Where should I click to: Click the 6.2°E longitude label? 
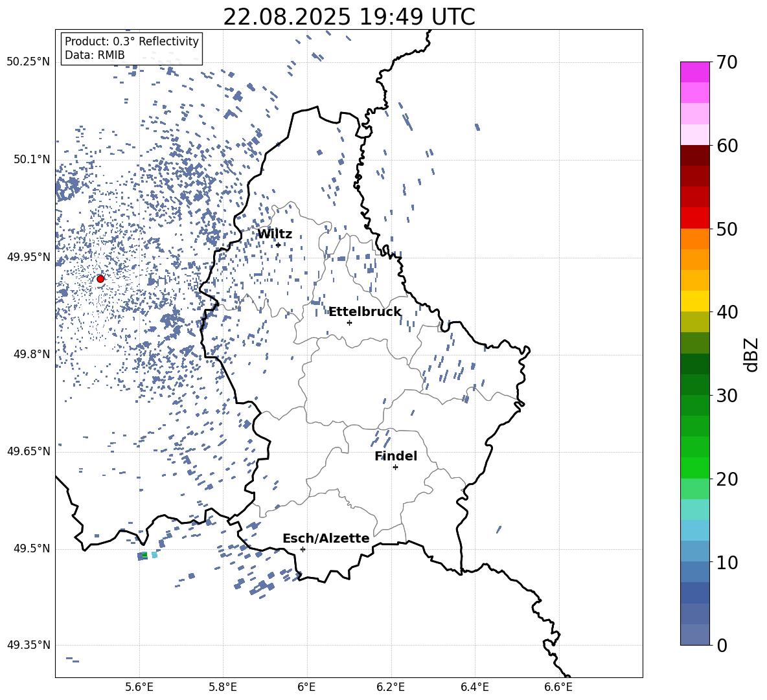391,687
